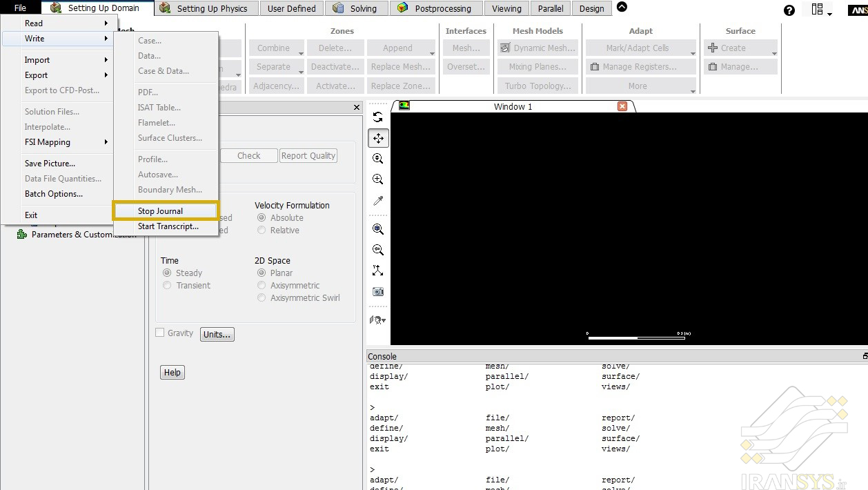The width and height of the screenshot is (868, 490).
Task: Open the Parallel tab
Action: (x=551, y=8)
